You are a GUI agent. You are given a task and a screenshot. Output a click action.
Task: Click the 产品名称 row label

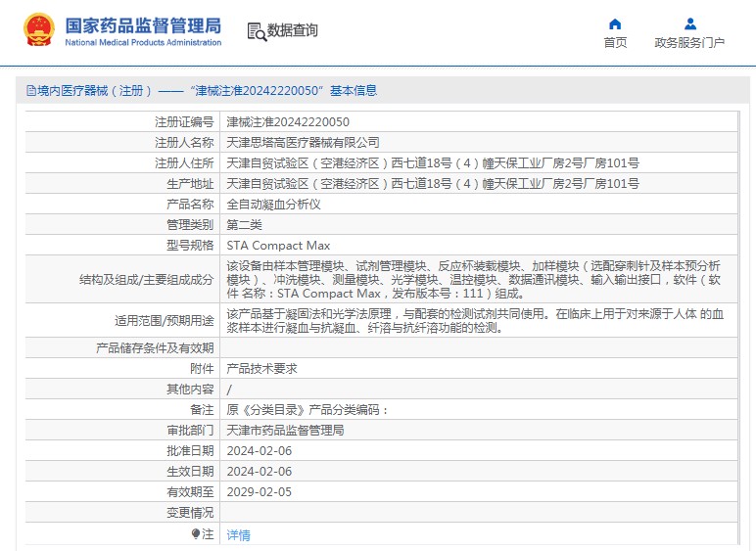pyautogui.click(x=190, y=205)
